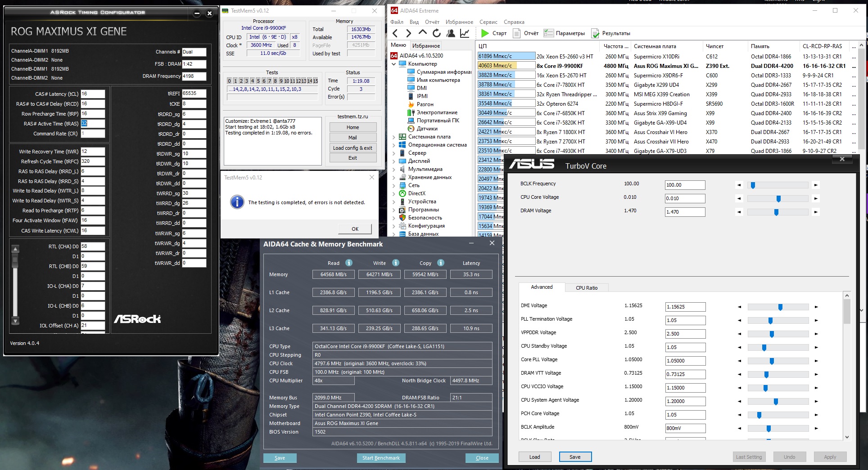Screen dimensions: 868x470
Task: Collapse the Компьютер tree node
Action: (x=394, y=64)
